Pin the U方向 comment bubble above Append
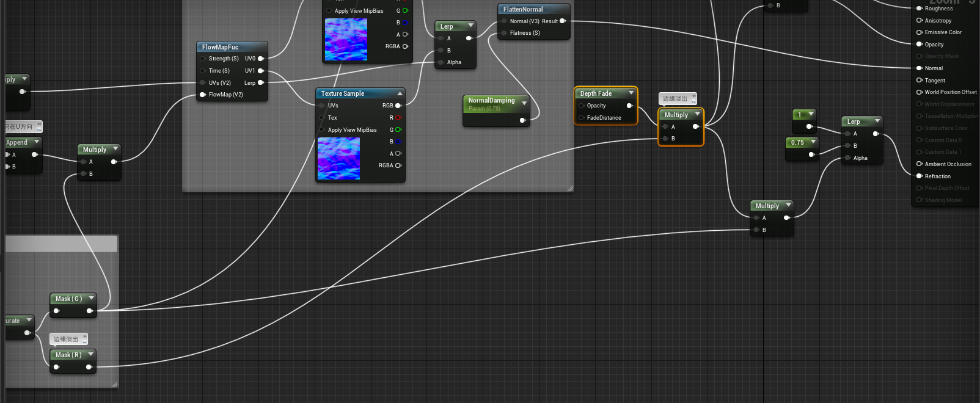The width and height of the screenshot is (980, 403). (x=39, y=124)
